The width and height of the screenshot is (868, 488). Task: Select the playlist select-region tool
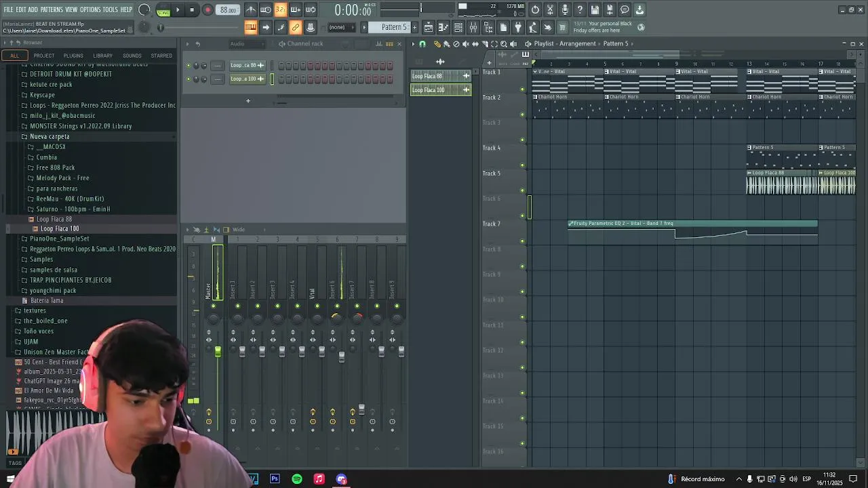(x=494, y=44)
